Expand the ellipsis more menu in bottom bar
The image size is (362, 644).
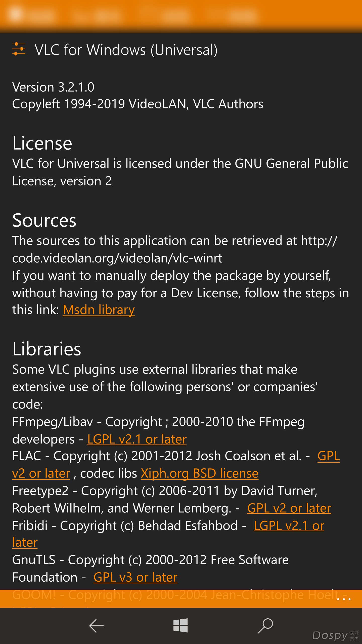pyautogui.click(x=344, y=599)
